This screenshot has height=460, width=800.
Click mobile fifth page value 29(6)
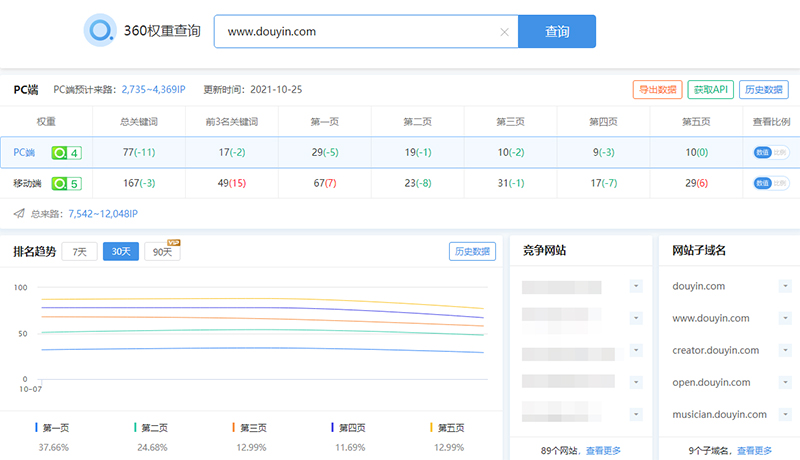pyautogui.click(x=696, y=183)
